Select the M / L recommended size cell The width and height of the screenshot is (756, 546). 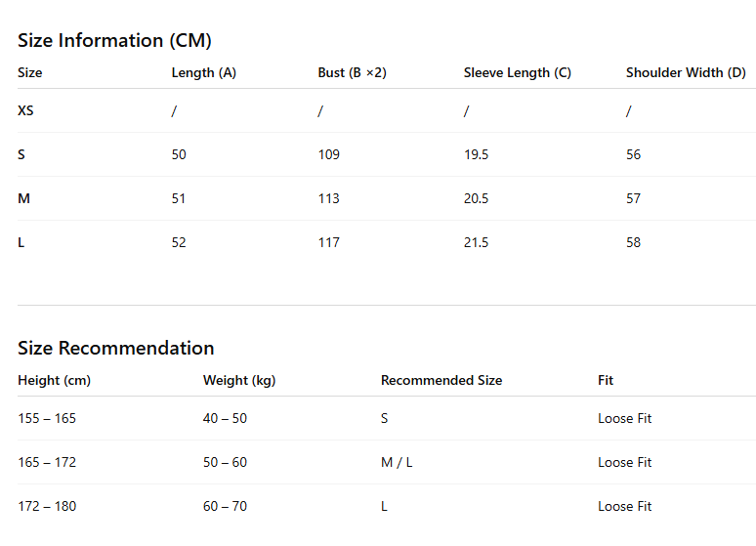[x=397, y=463]
